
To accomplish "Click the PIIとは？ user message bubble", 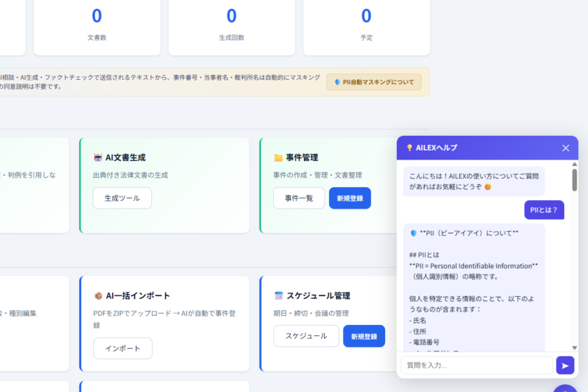I will 544,209.
